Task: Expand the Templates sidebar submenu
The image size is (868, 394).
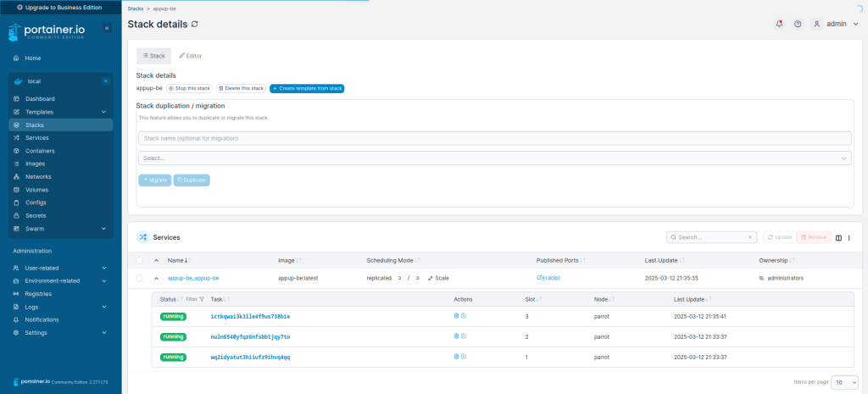Action: (103, 112)
